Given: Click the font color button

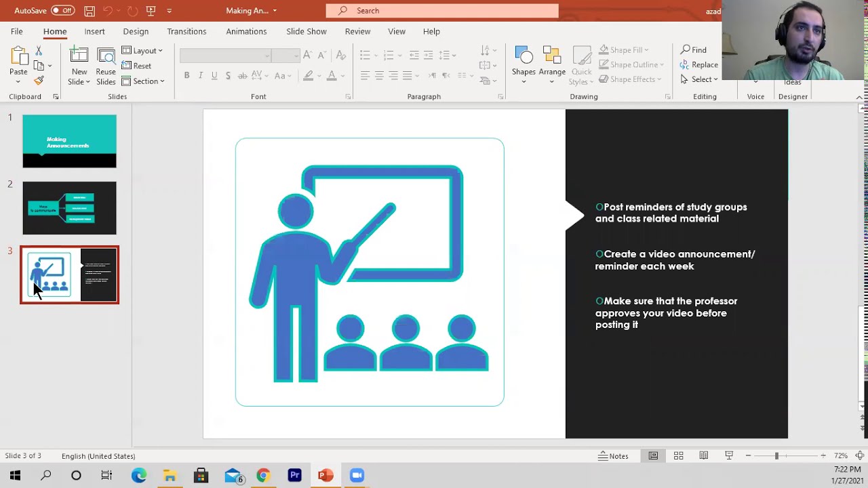Looking at the screenshot, I should coord(332,75).
